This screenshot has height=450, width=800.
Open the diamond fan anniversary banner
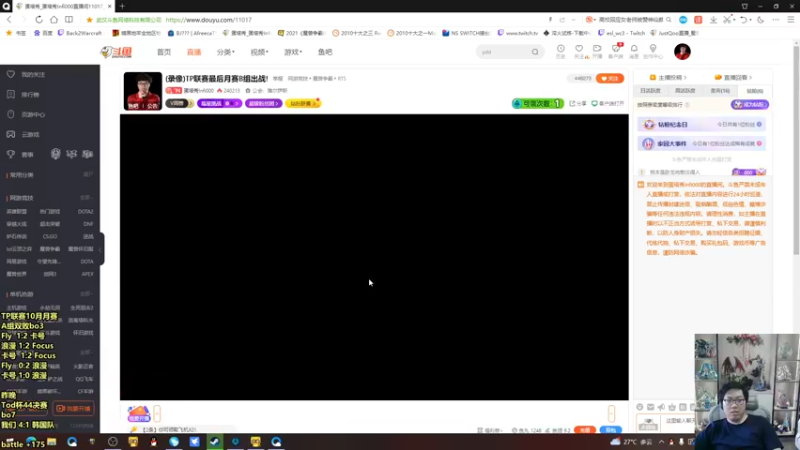pos(702,124)
